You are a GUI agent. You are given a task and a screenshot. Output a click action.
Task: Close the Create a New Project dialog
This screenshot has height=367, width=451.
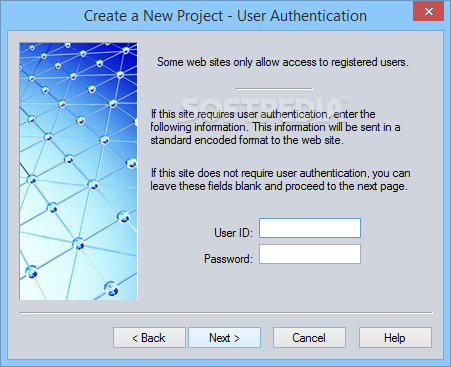428,12
